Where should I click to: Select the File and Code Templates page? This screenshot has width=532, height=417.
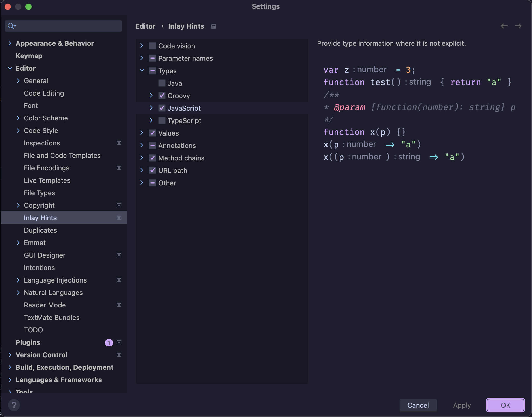tap(62, 156)
